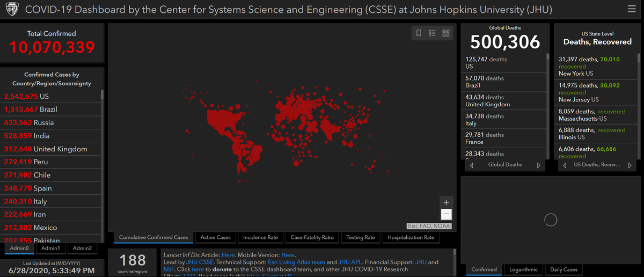Select Italy row with 240,310 cases
Viewport: 644px width, 277px height.
click(x=51, y=201)
